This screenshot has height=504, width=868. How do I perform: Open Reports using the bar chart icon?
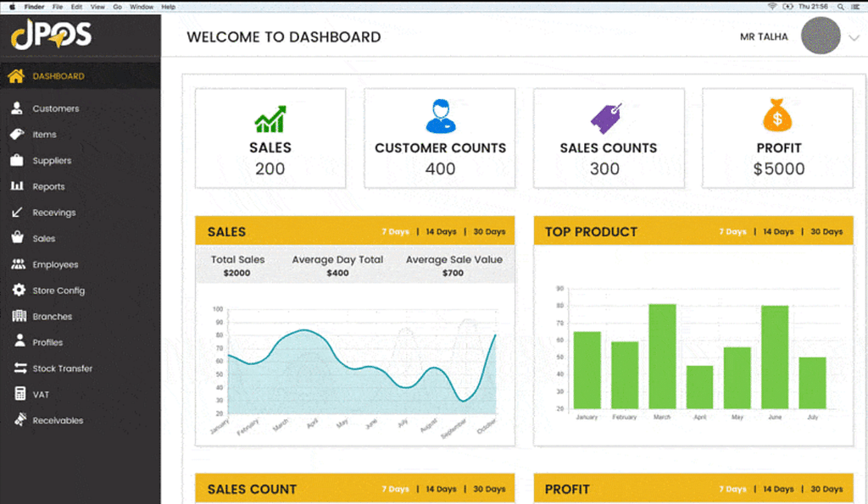[x=16, y=186]
